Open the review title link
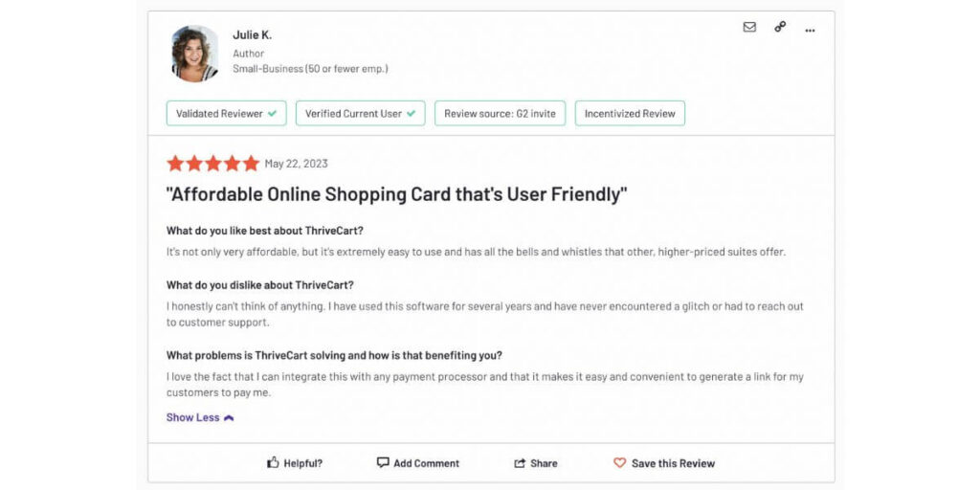The image size is (980, 490). point(396,194)
